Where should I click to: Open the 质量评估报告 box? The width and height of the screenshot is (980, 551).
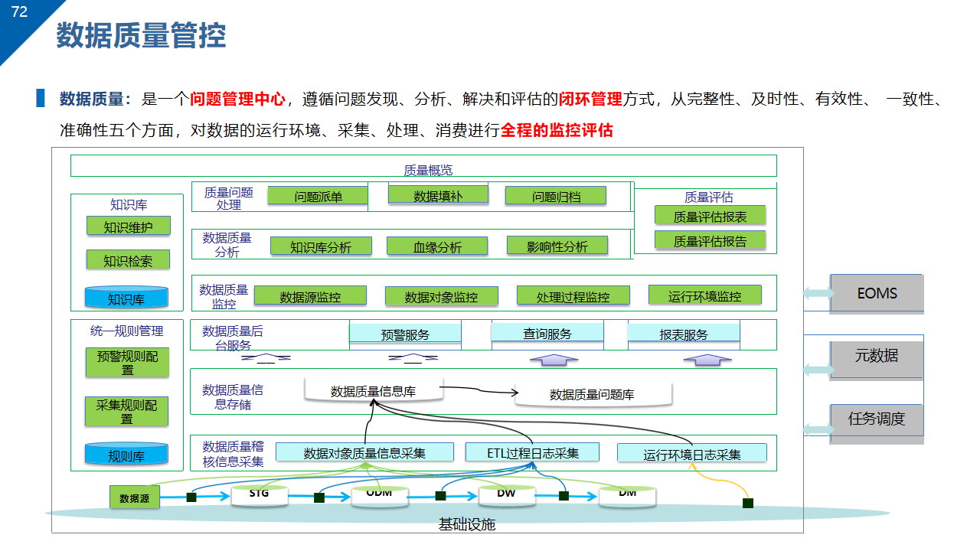click(x=710, y=240)
